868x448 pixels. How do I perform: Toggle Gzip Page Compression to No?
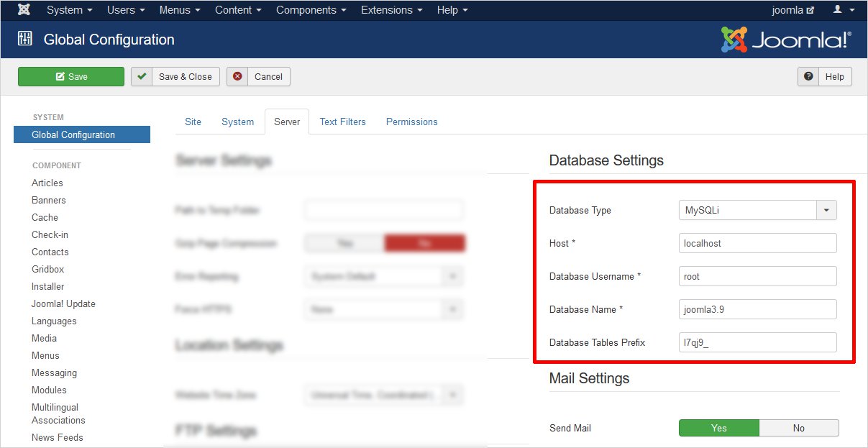tap(424, 244)
